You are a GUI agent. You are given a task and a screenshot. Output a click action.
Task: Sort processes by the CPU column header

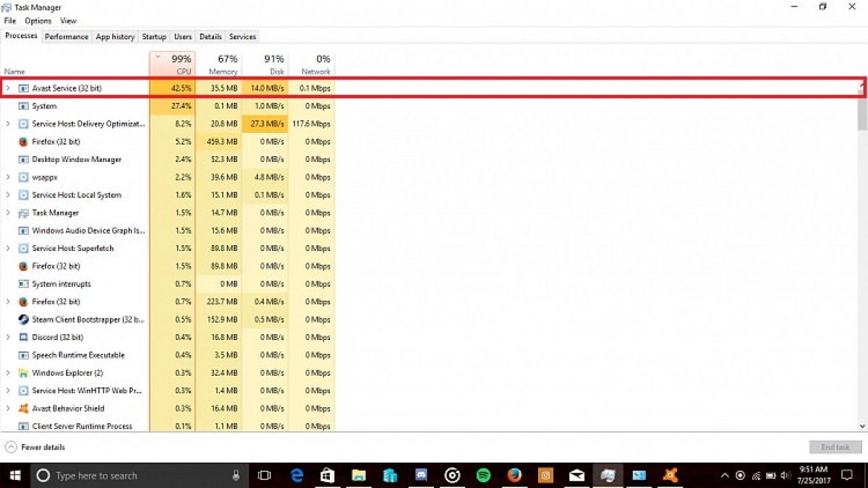click(x=172, y=64)
